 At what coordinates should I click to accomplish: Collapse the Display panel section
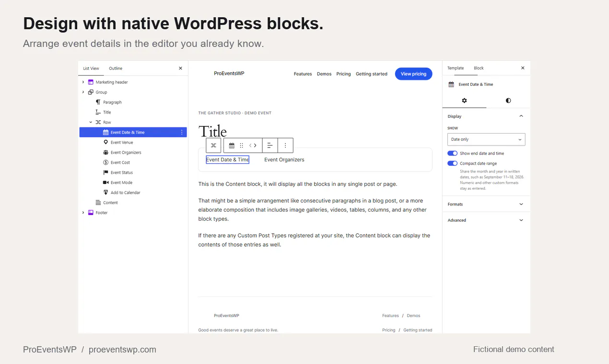(x=486, y=116)
